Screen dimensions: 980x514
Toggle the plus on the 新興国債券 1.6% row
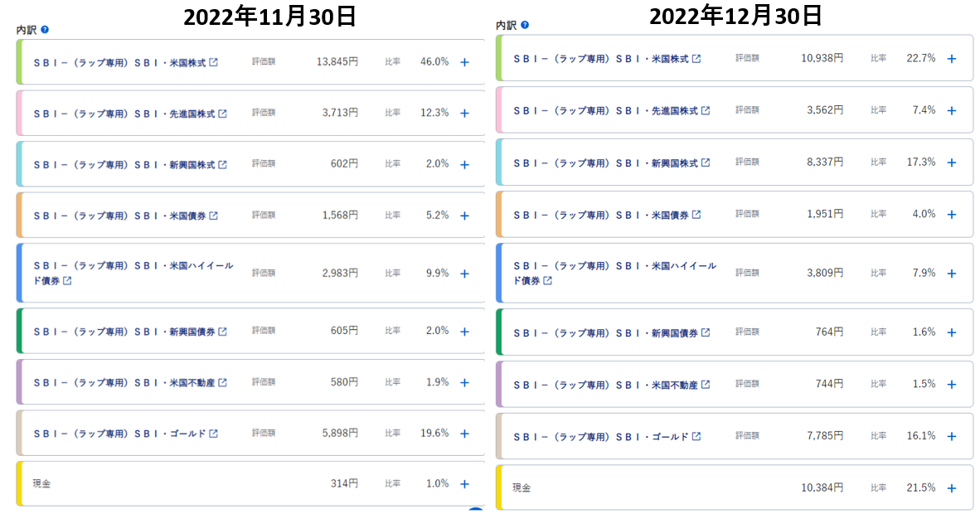click(x=951, y=332)
